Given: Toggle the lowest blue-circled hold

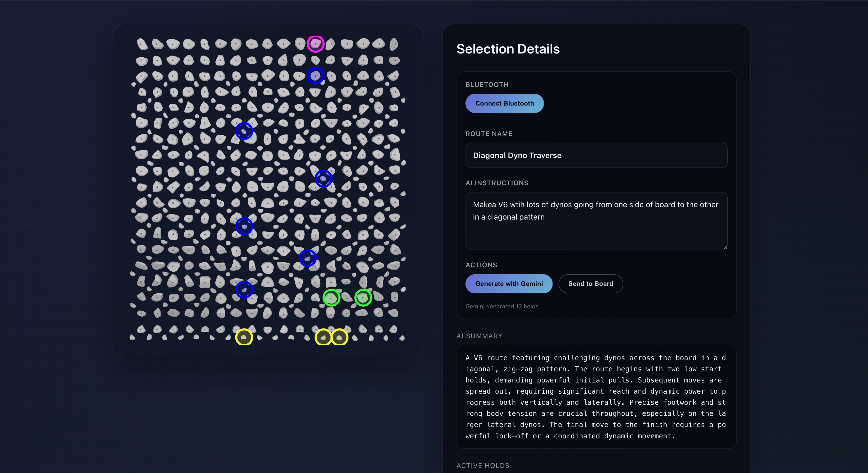Looking at the screenshot, I should pos(244,290).
